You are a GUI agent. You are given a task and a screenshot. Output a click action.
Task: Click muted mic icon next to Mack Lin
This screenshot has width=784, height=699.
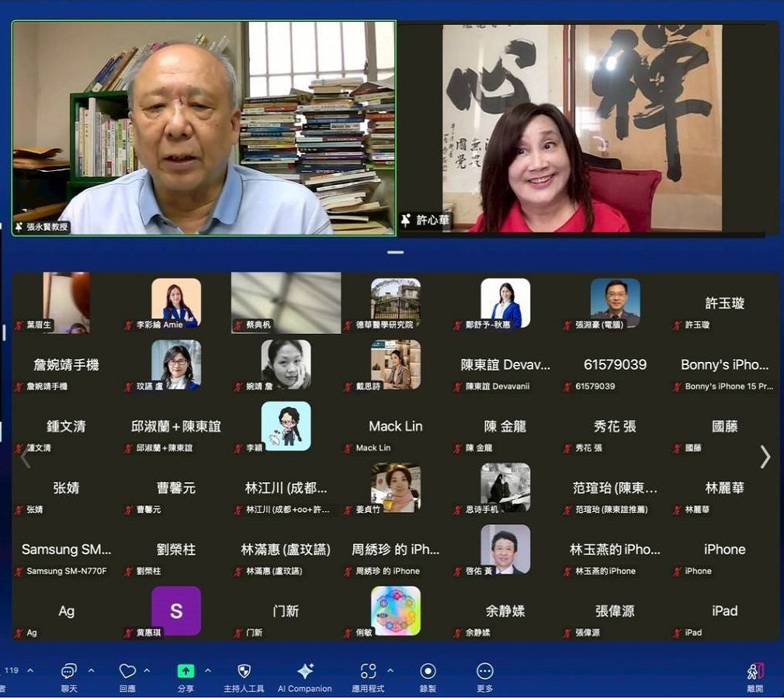pyautogui.click(x=349, y=448)
